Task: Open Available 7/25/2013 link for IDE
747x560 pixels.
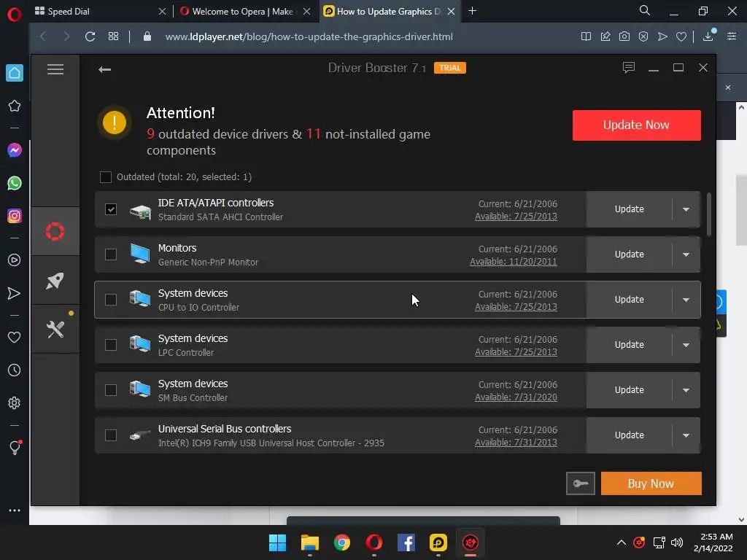Action: [516, 216]
